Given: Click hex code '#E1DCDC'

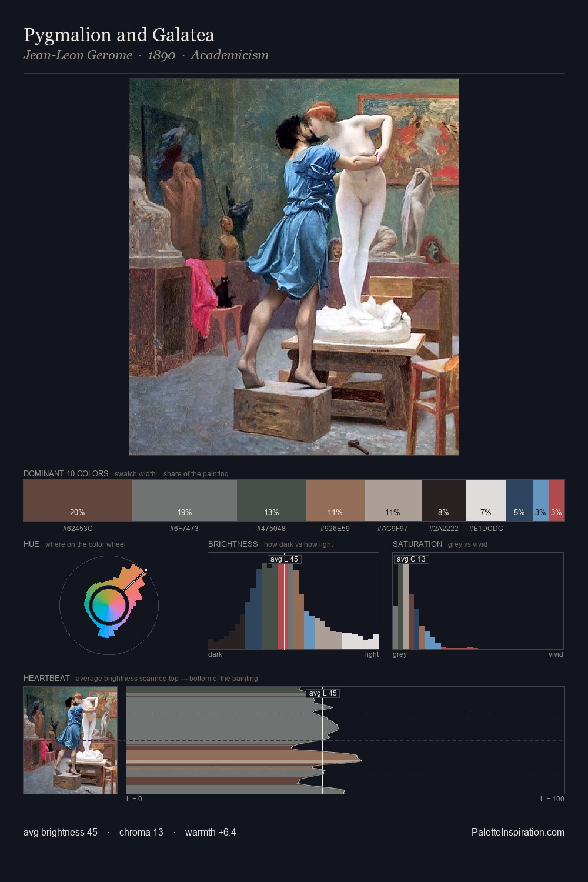Looking at the screenshot, I should tap(486, 529).
